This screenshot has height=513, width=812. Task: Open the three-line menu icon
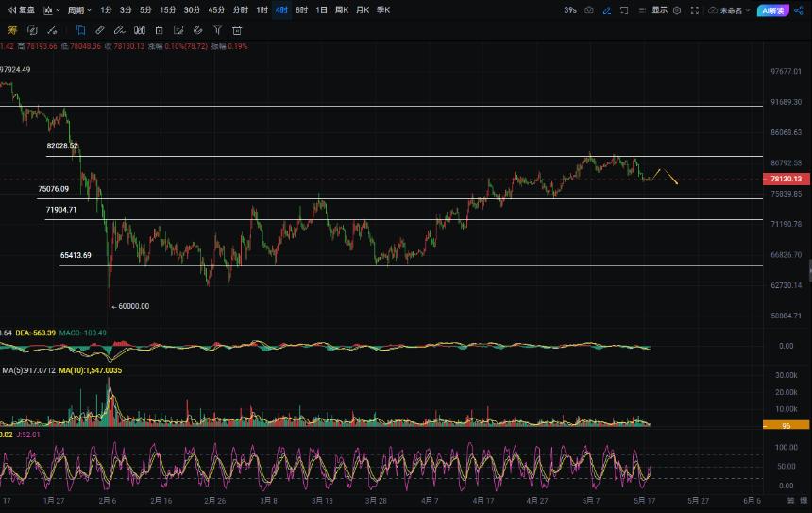coord(642,9)
